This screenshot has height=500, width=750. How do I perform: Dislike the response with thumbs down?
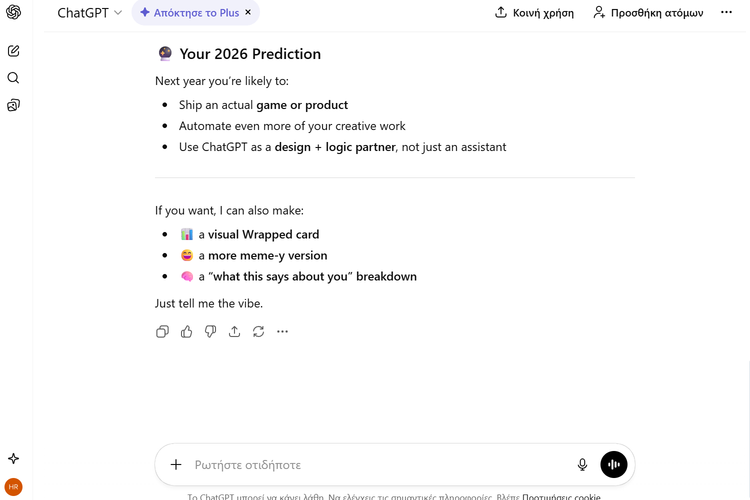[211, 332]
